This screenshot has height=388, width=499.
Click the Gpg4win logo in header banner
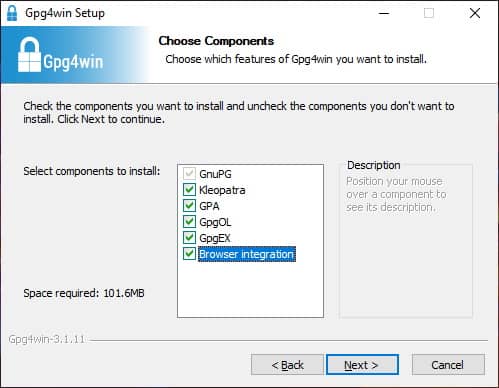point(60,55)
